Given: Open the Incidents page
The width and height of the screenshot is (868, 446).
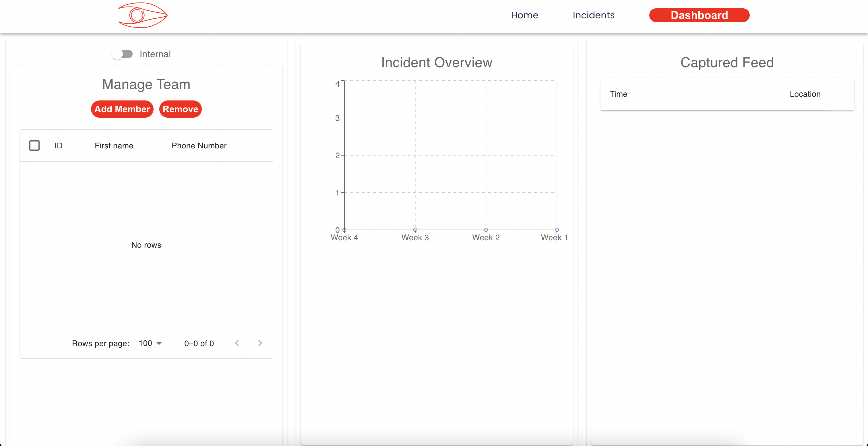Looking at the screenshot, I should tap(593, 15).
